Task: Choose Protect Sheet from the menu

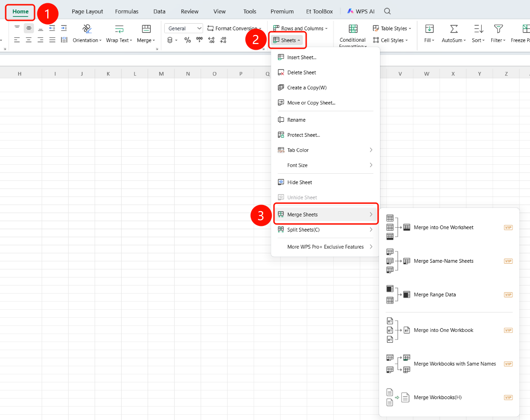Action: (x=325, y=135)
